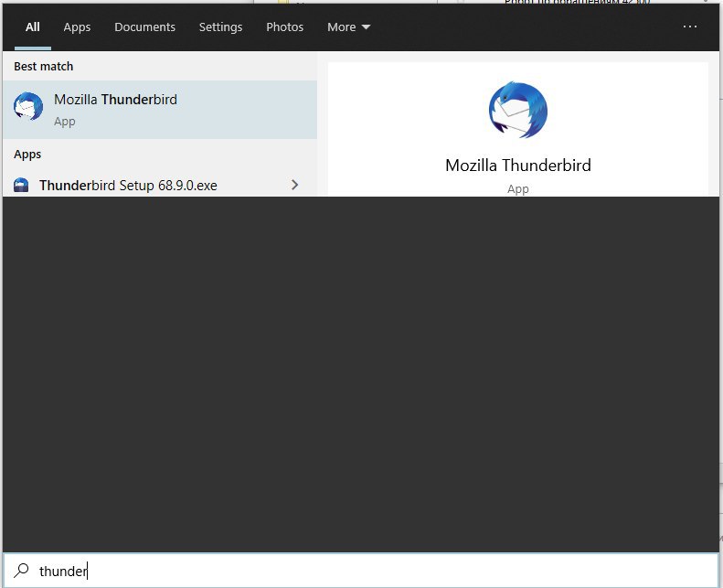
Task: Click the magnifier icon in search box
Action: (x=21, y=571)
